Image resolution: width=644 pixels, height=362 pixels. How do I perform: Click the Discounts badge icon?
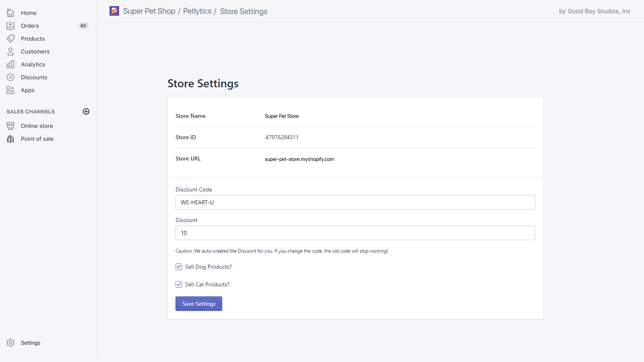tap(10, 77)
